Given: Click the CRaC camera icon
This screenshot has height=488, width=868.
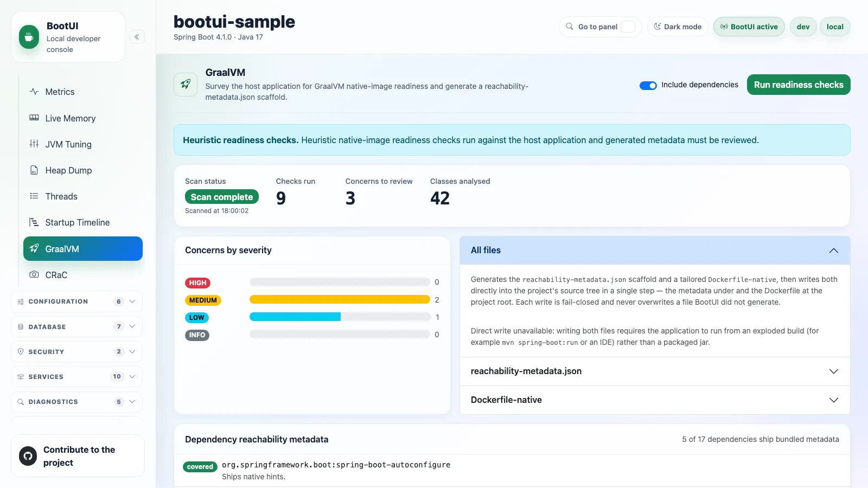Looking at the screenshot, I should click(x=34, y=274).
